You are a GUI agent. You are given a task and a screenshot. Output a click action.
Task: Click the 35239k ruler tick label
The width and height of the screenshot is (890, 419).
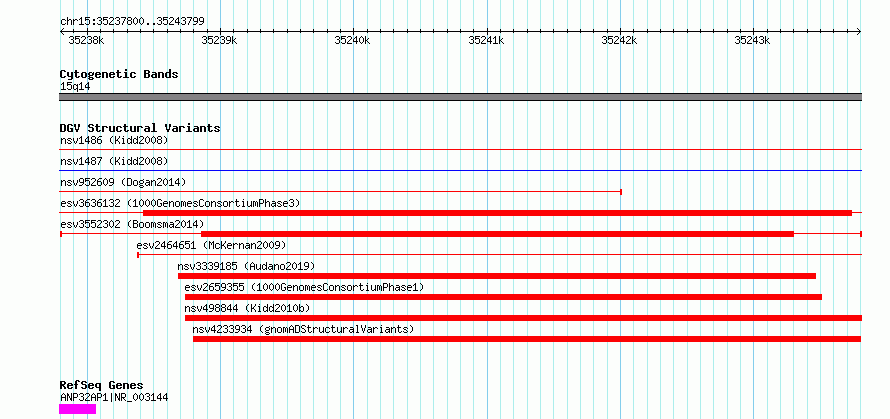(x=220, y=40)
